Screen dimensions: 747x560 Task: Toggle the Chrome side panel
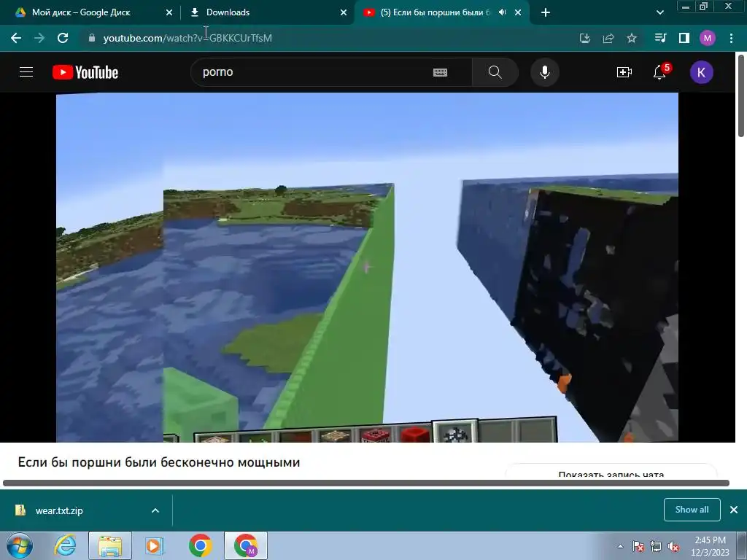tap(684, 38)
